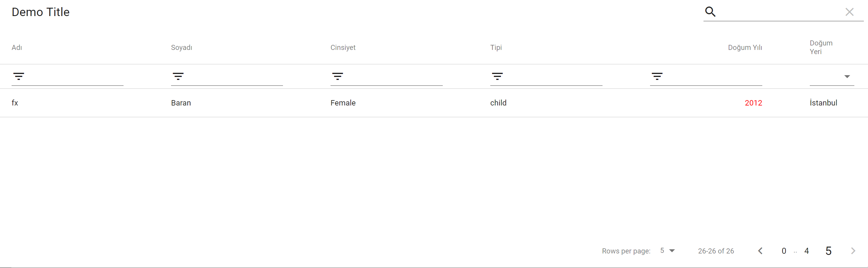The width and height of the screenshot is (868, 268).
Task: Click the previous page chevron
Action: click(x=761, y=250)
